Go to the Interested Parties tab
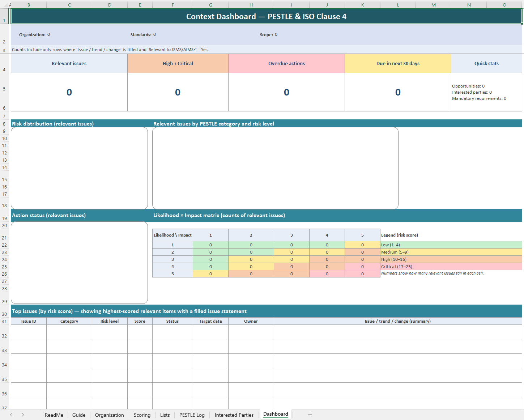 tap(234, 415)
